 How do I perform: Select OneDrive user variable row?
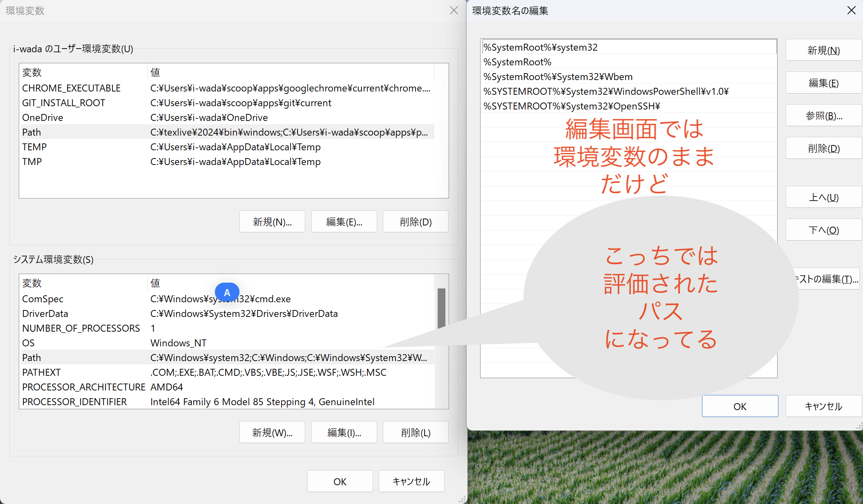(228, 117)
